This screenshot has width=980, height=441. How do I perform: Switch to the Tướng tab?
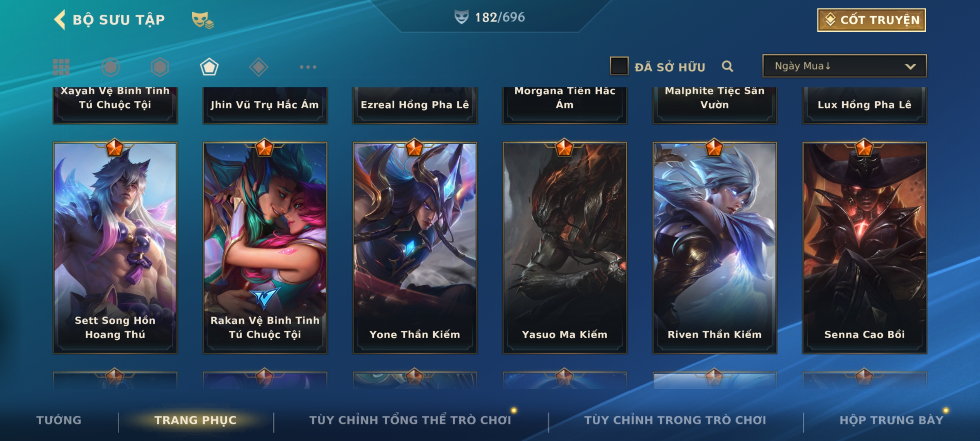click(59, 420)
